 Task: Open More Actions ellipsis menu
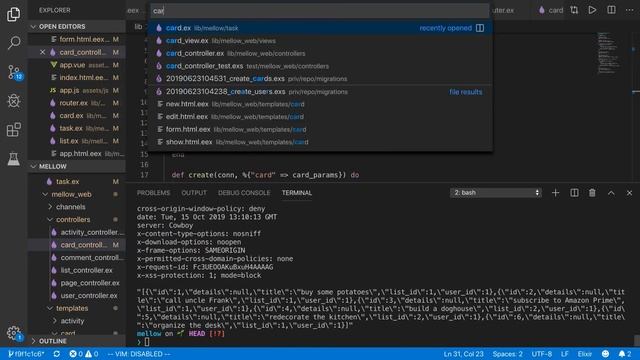point(629,10)
